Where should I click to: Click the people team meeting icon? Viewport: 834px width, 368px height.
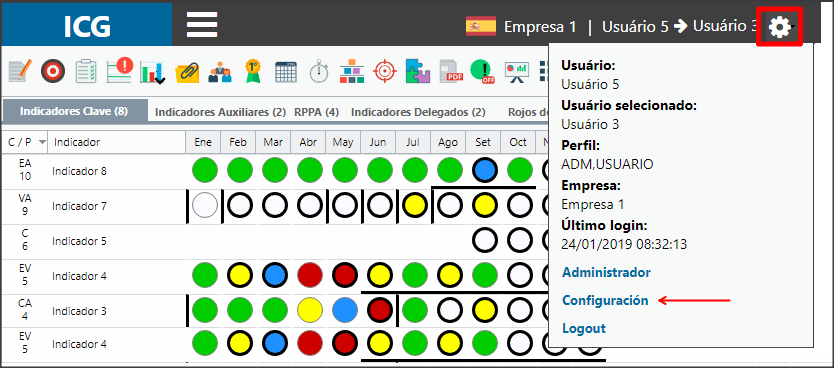click(x=220, y=72)
